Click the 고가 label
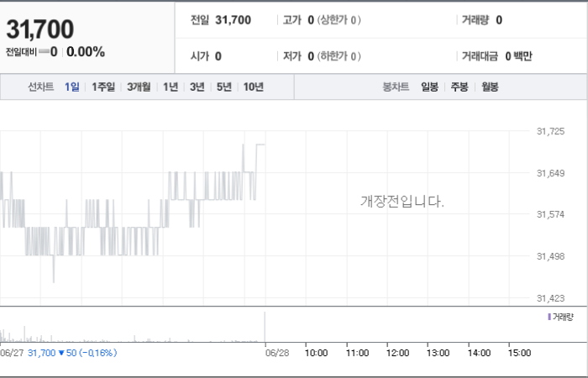The height and width of the screenshot is (378, 588). (x=292, y=20)
